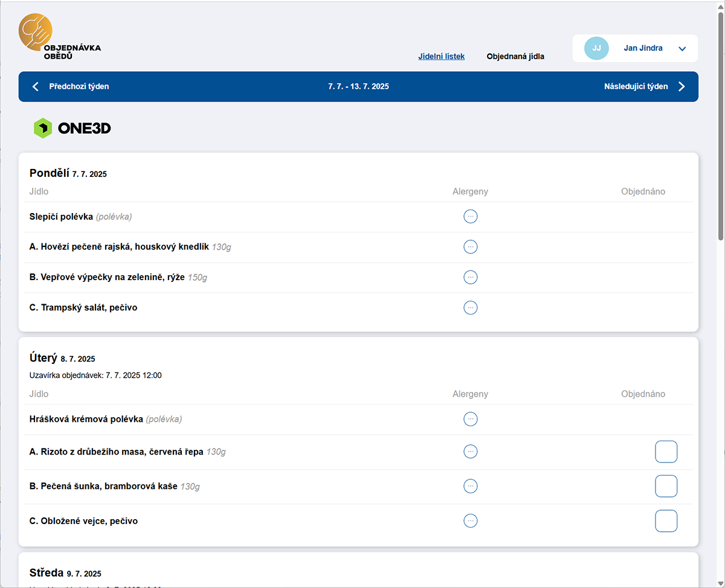This screenshot has height=588, width=725.
Task: View allergens for Vepřové výpečky na zelenině
Action: 470,277
